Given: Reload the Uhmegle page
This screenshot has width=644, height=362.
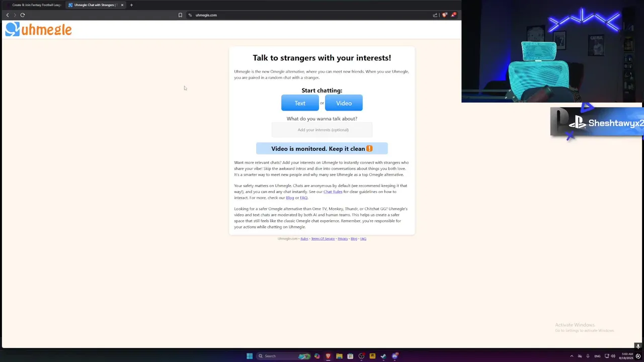Looking at the screenshot, I should point(23,15).
